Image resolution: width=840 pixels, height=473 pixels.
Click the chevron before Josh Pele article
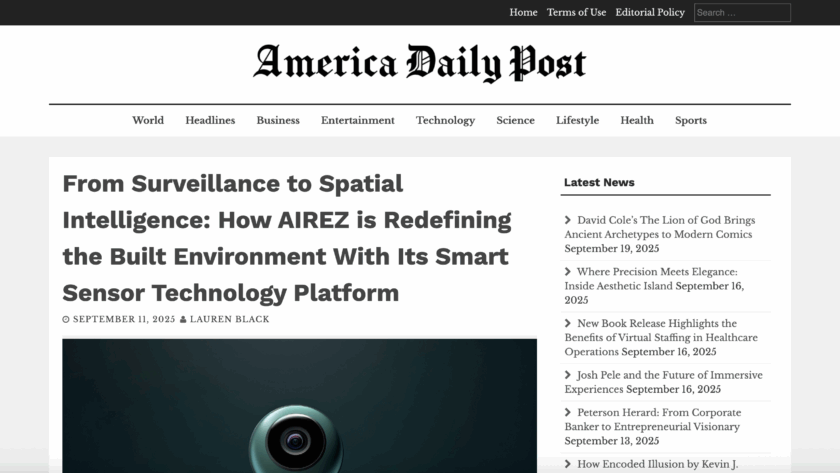[x=568, y=376]
